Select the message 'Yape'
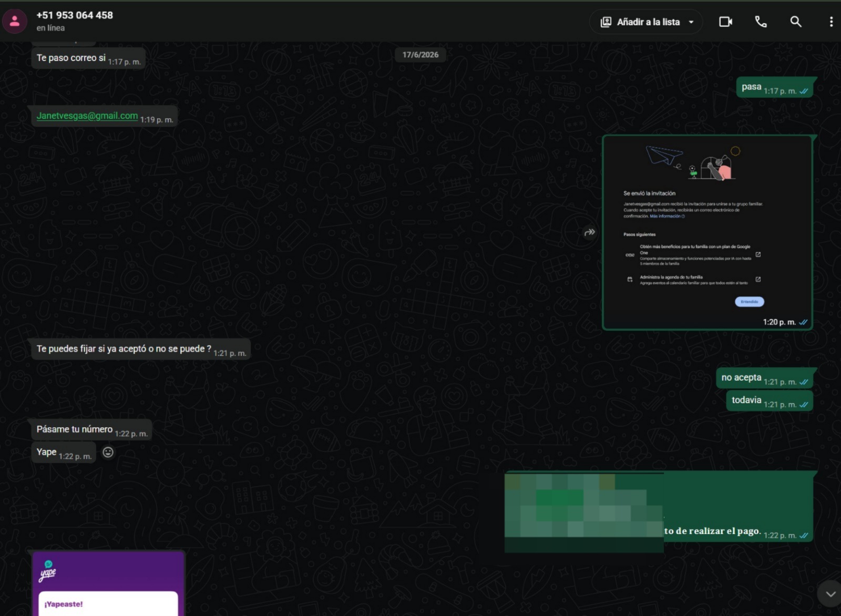This screenshot has width=841, height=616. [64, 452]
